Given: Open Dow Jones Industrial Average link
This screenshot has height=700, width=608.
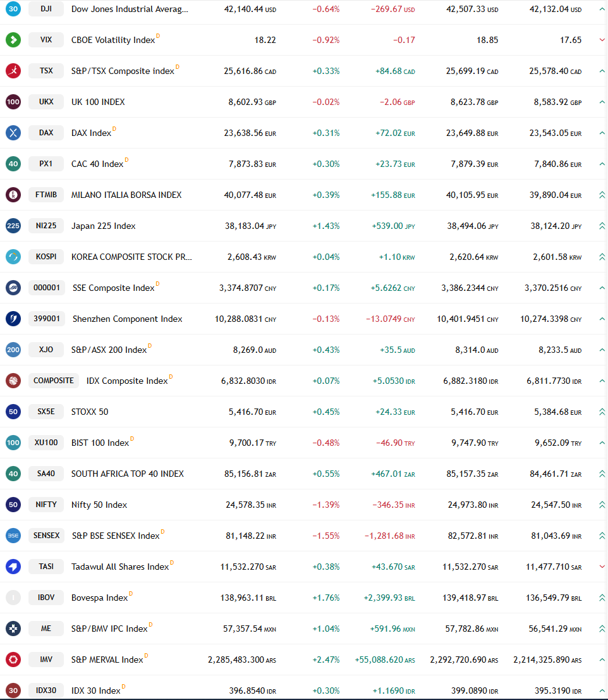Looking at the screenshot, I should [x=130, y=9].
